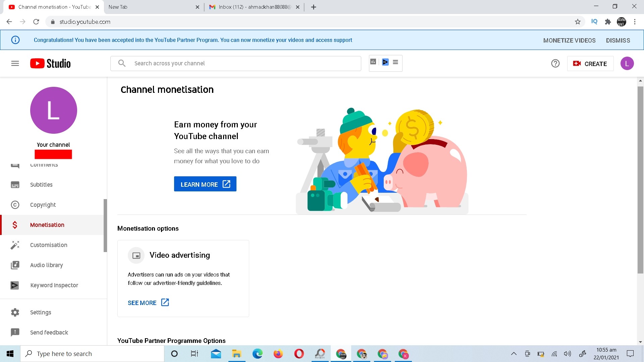Open Task View on the taskbar
This screenshot has height=362, width=644.
pyautogui.click(x=195, y=354)
